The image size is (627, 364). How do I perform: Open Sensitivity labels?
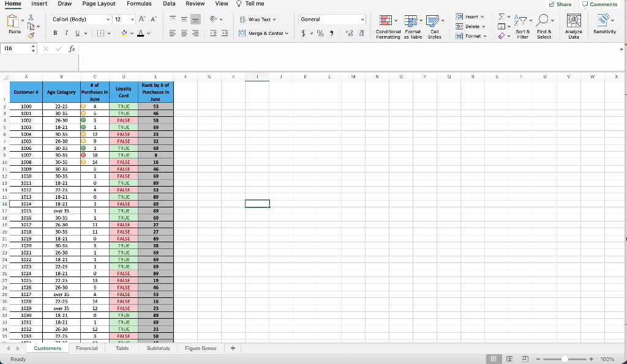tap(604, 24)
